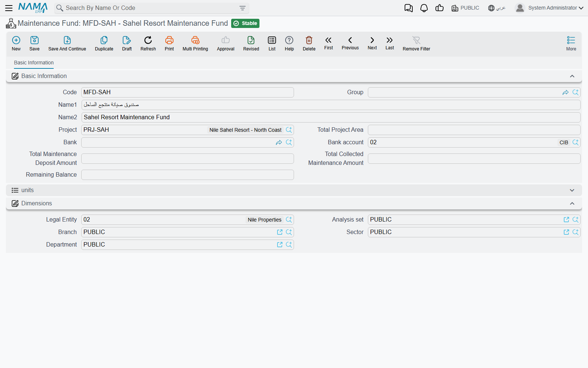Open lookup search for Branch field
This screenshot has height=368, width=588.
coord(289,232)
